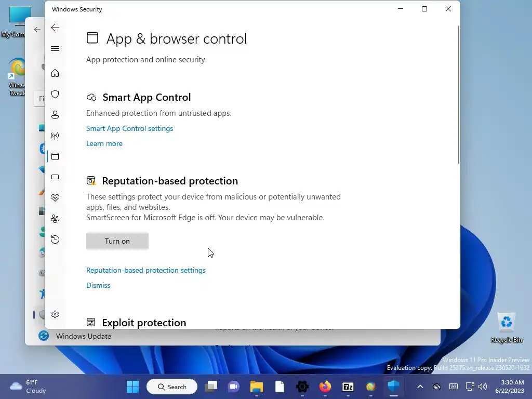532x399 pixels.
Task: Open Device security laptop icon
Action: click(55, 178)
